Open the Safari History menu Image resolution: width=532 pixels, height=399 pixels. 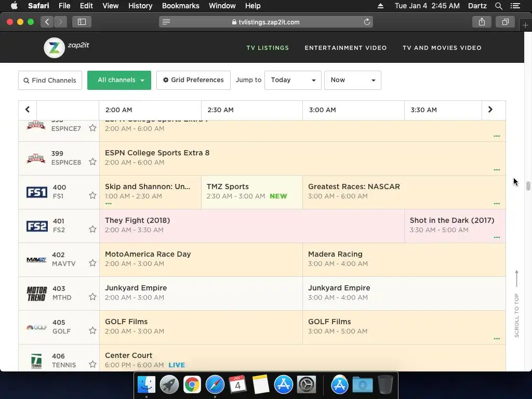(140, 6)
